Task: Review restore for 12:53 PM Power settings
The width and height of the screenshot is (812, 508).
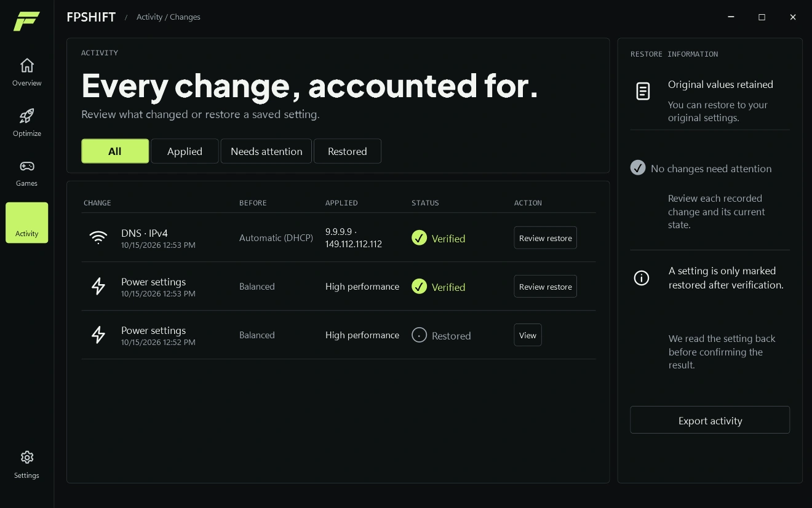Action: pyautogui.click(x=546, y=287)
